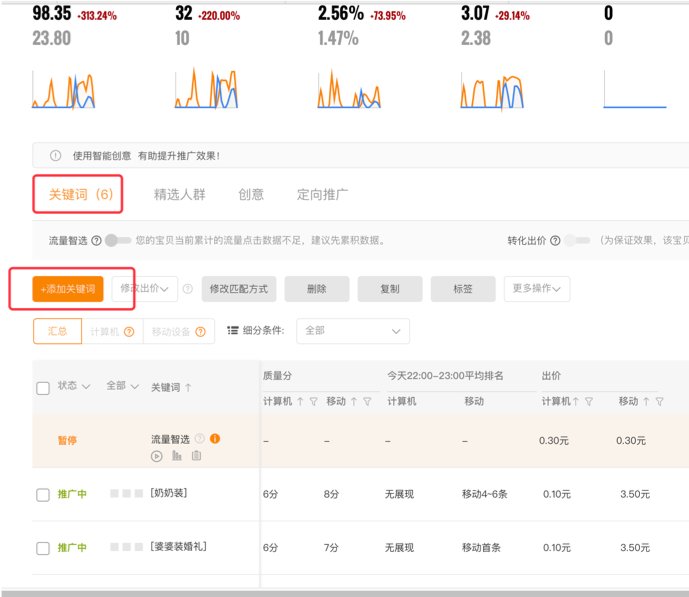This screenshot has width=689, height=597.
Task: Click the 推广中 status of [奶奶装]
Action: point(72,494)
